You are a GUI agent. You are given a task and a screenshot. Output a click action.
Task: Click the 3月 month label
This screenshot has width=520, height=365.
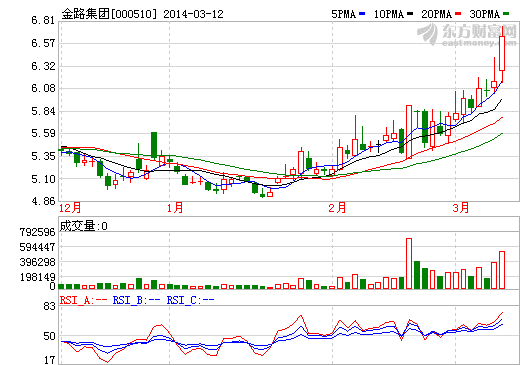click(461, 208)
